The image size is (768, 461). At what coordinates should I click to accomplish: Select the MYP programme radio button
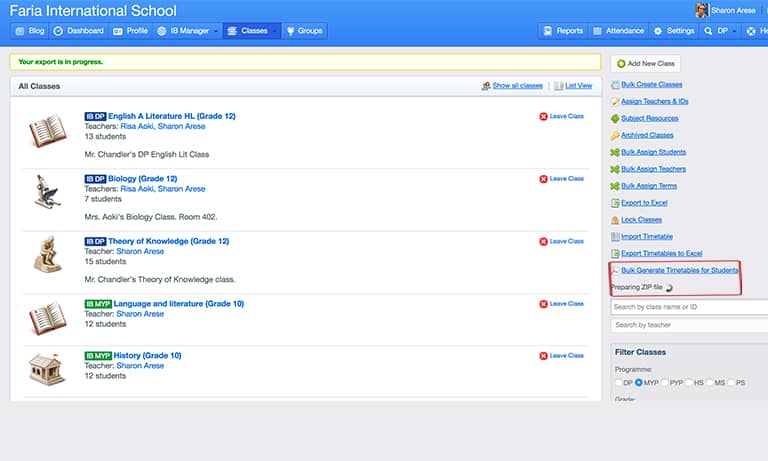tap(639, 382)
